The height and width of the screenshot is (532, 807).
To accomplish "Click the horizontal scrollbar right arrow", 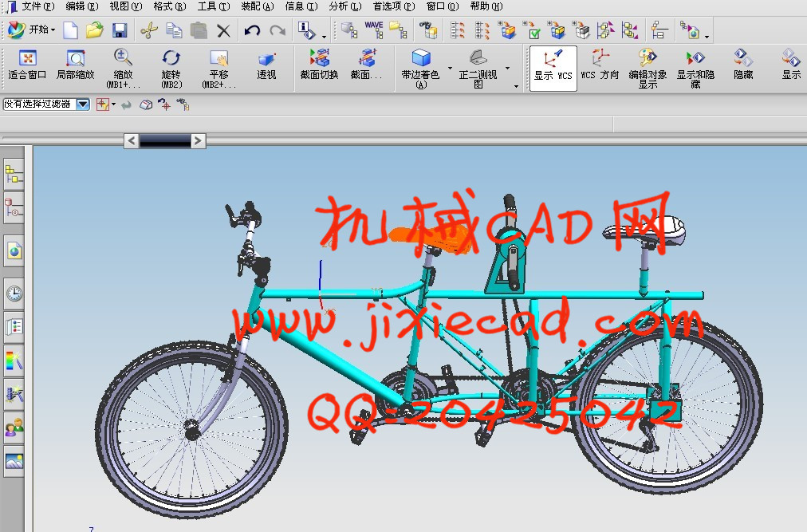I will (x=199, y=141).
